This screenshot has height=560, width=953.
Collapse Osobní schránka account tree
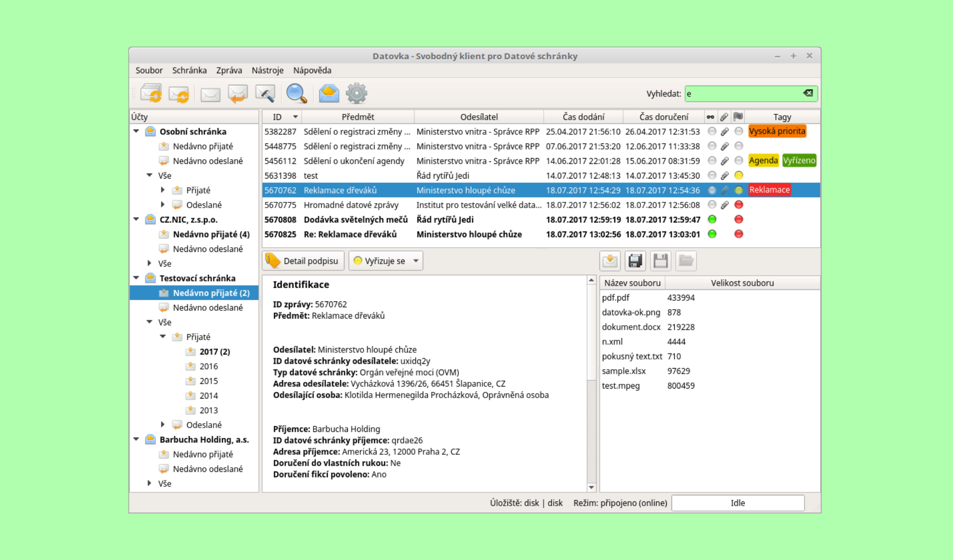coord(136,131)
